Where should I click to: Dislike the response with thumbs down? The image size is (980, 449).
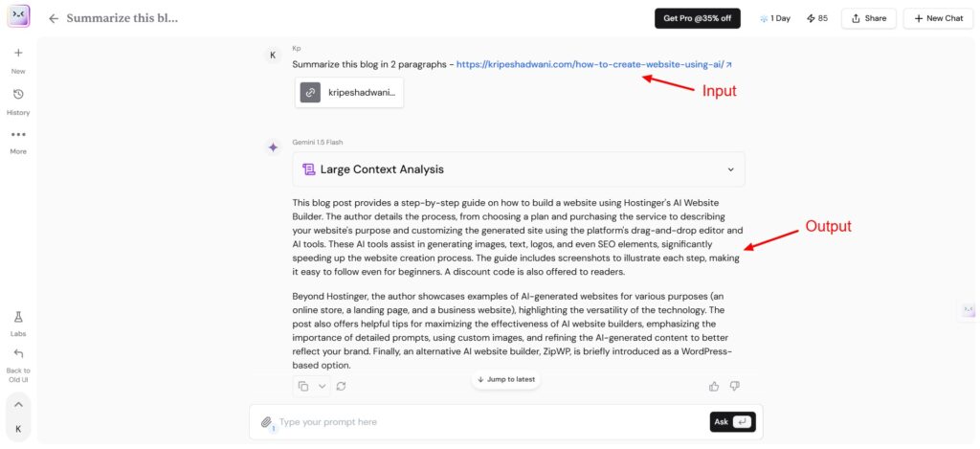[x=734, y=386]
